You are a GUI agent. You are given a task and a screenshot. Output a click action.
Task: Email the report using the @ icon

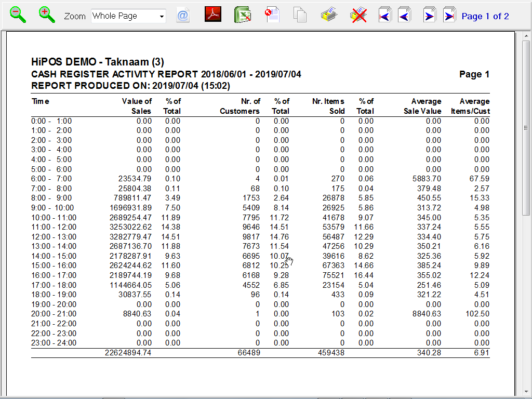coord(183,16)
